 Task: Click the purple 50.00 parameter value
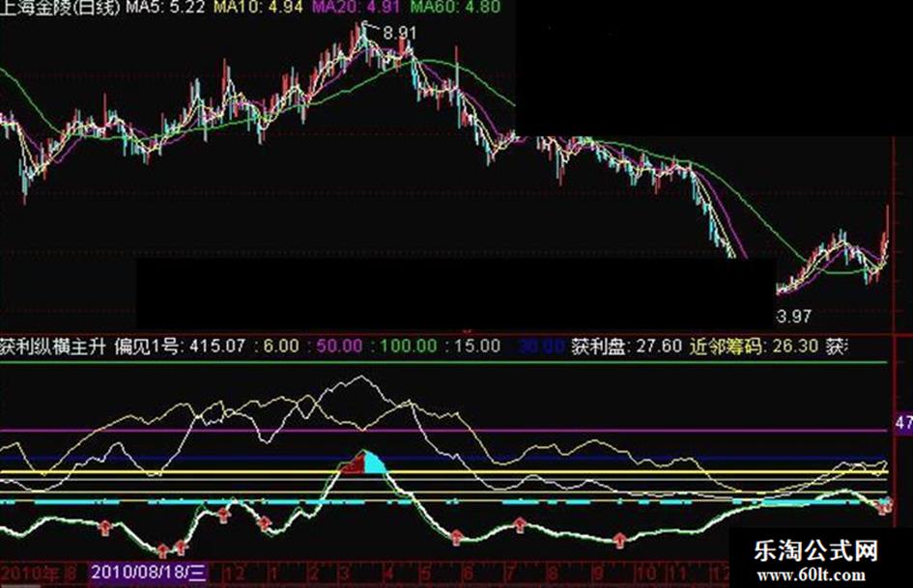click(x=339, y=347)
